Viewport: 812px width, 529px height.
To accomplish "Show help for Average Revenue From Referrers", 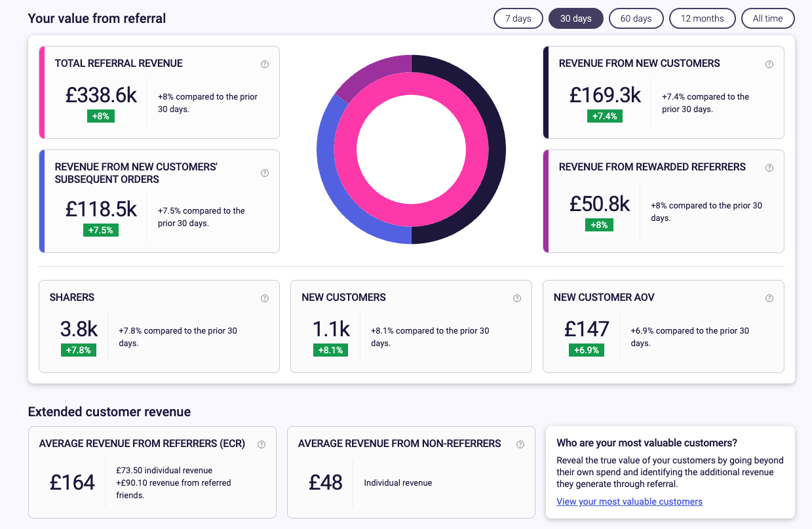I will [x=261, y=444].
